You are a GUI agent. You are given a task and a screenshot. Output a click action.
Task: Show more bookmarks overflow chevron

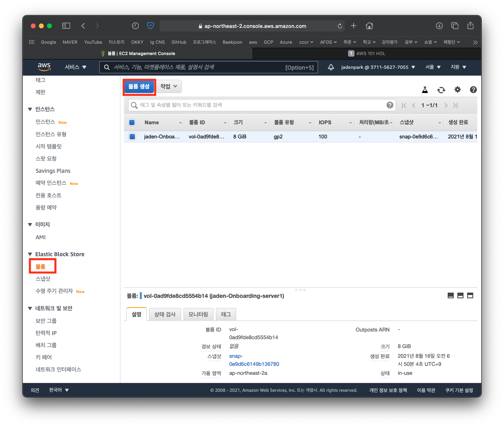(x=475, y=42)
